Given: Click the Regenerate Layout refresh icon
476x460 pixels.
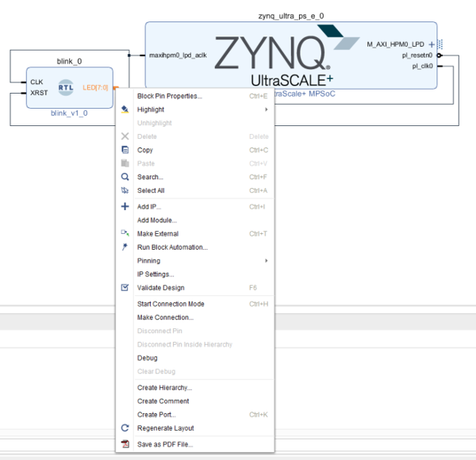Looking at the screenshot, I should (x=125, y=427).
